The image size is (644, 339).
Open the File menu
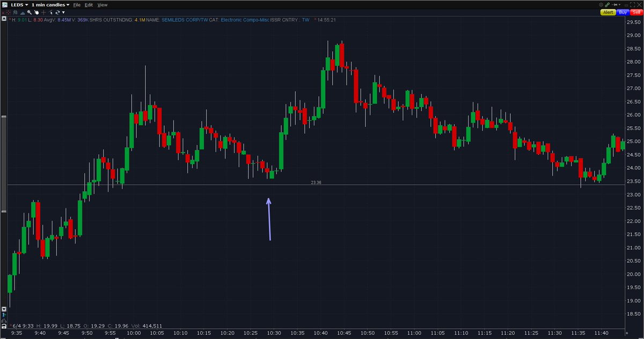click(x=77, y=5)
